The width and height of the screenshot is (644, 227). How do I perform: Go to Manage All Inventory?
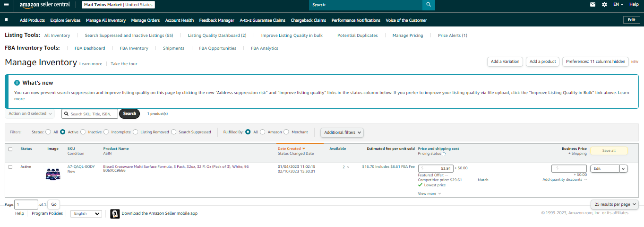[106, 20]
